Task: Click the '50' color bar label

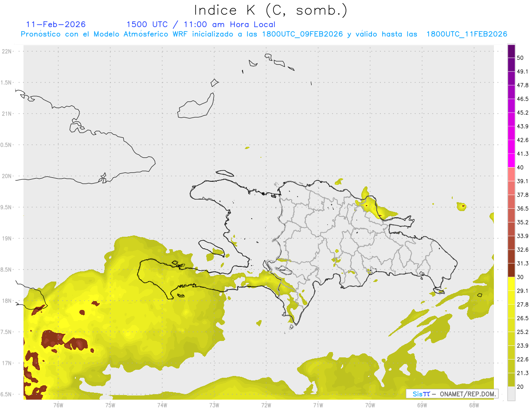Action: coord(521,58)
